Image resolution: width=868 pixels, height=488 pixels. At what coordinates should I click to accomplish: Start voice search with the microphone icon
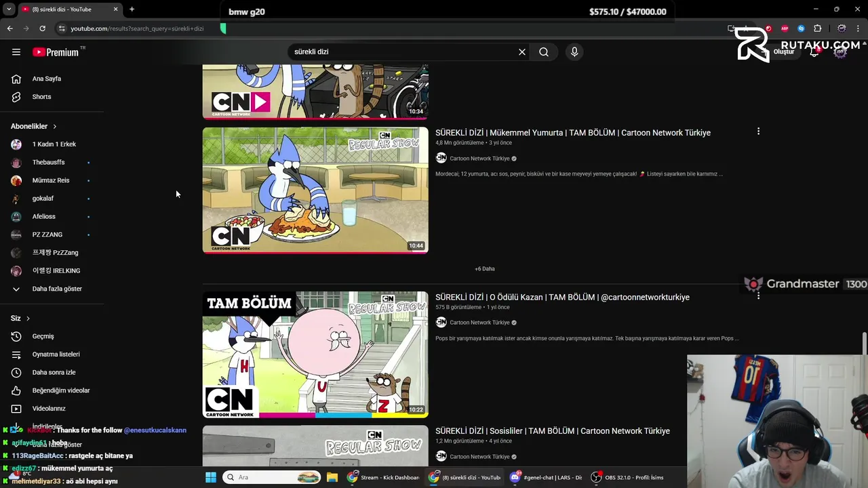(574, 52)
